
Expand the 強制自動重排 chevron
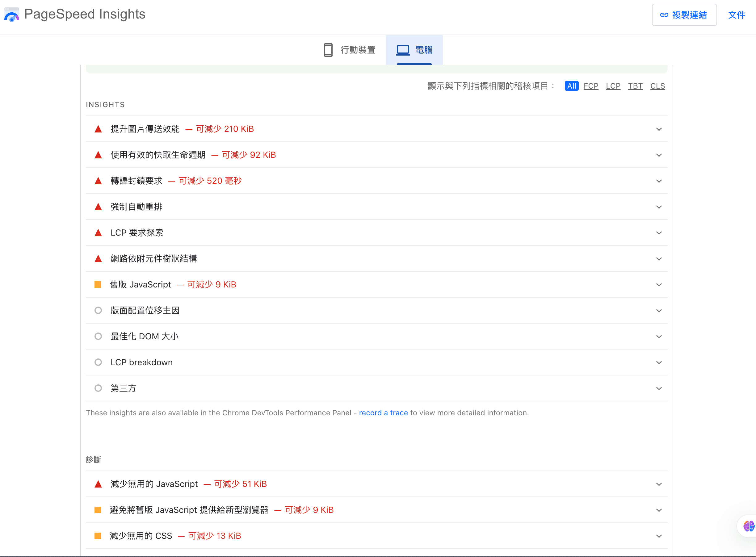point(659,207)
